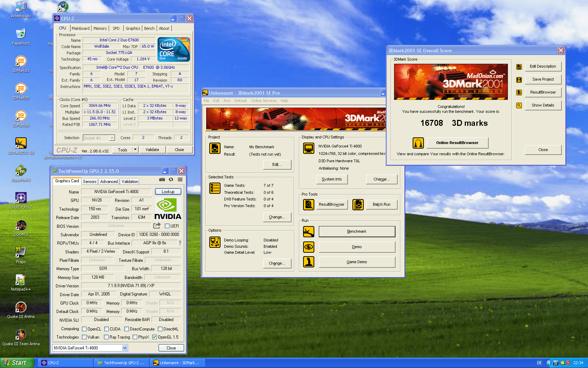Image resolution: width=588 pixels, height=368 pixels.
Task: Click the DE language indicator in tray
Action: click(539, 363)
